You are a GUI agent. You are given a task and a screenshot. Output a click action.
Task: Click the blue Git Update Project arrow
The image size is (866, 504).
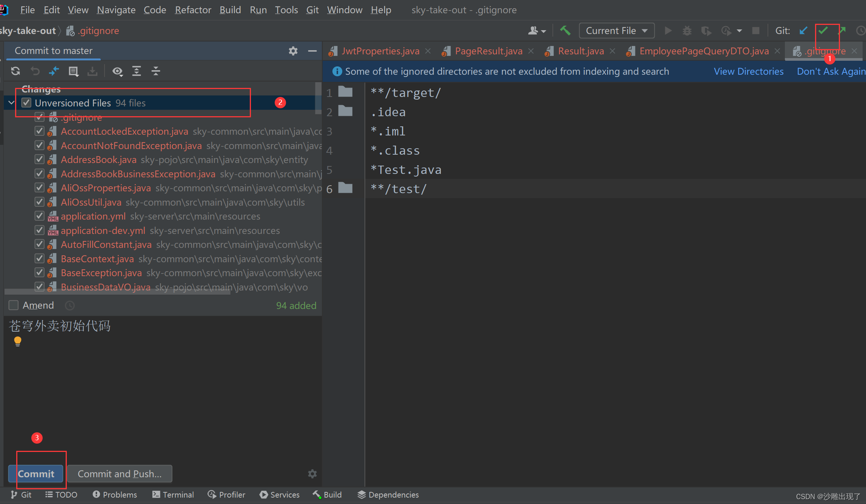(x=803, y=31)
